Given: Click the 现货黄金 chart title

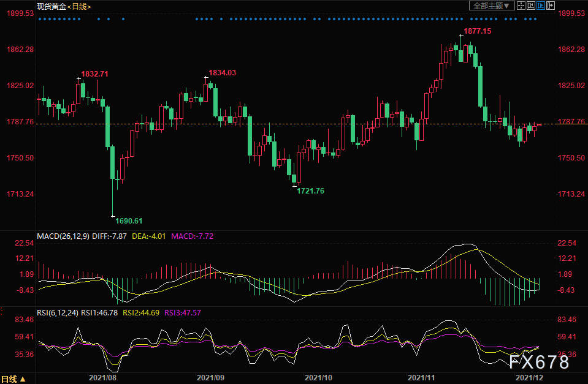Looking at the screenshot, I should pos(52,6).
